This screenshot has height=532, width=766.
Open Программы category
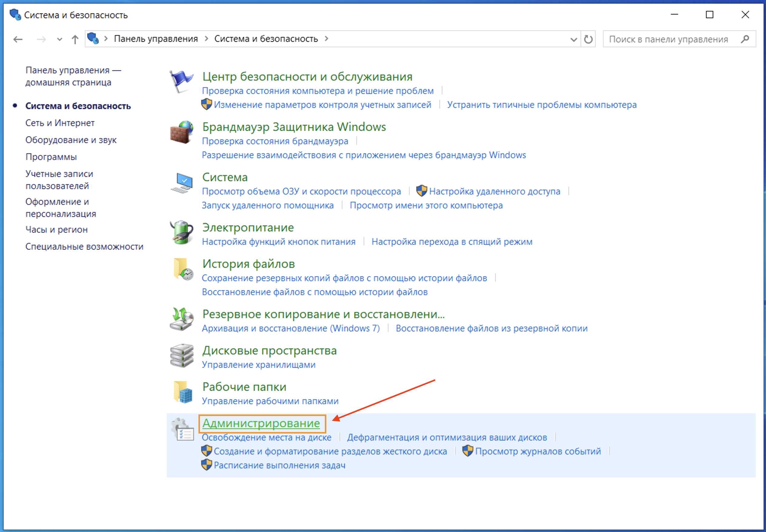[x=51, y=157]
